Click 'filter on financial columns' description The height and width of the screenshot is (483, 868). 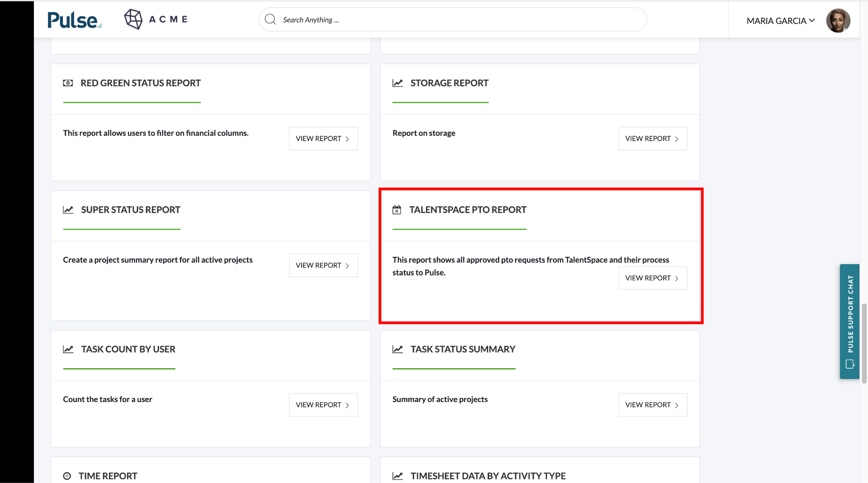coord(156,133)
